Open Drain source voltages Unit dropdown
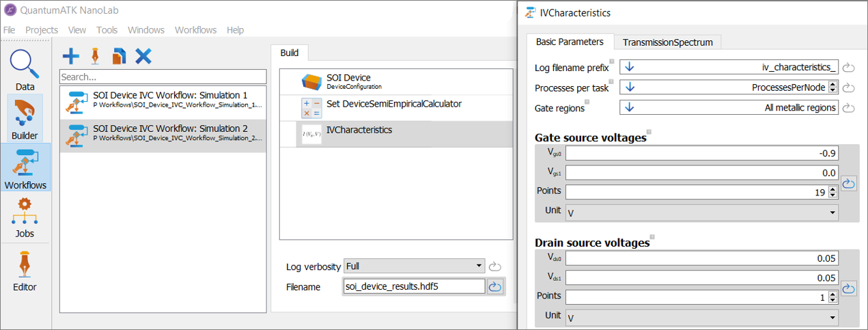Screen dimensions: 868x330 pos(701,317)
